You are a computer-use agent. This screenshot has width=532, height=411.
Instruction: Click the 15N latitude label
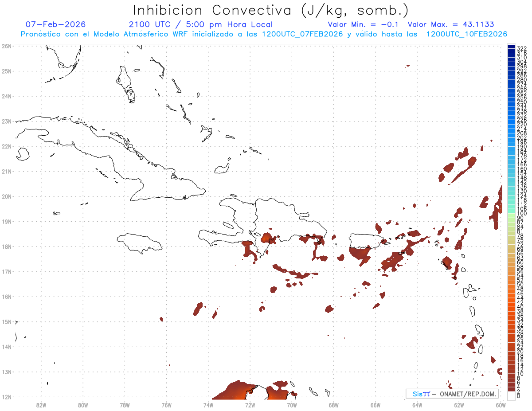tap(6, 321)
